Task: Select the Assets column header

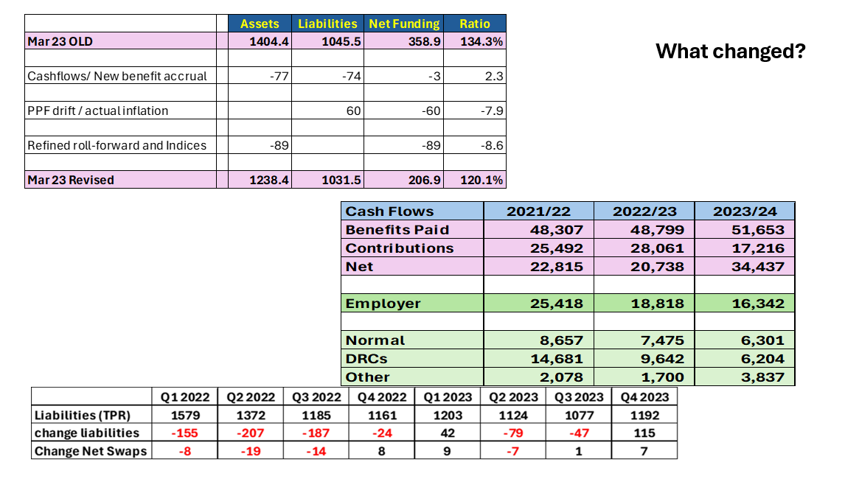Action: coord(260,24)
